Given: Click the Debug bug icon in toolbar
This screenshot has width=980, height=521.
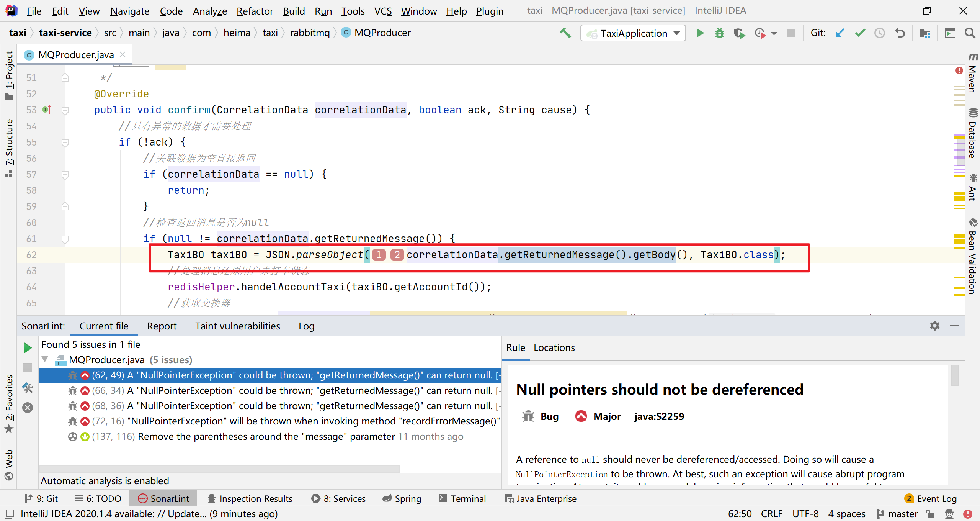Looking at the screenshot, I should click(720, 33).
